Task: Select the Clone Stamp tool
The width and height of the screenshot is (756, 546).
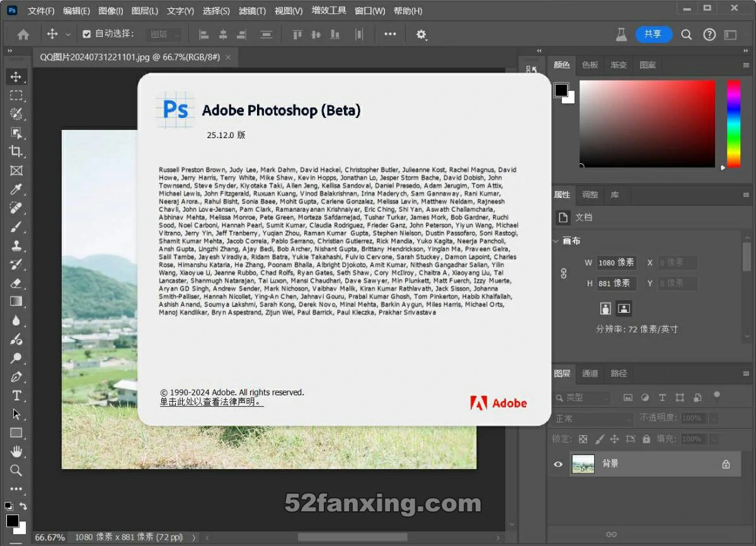Action: coord(16,245)
